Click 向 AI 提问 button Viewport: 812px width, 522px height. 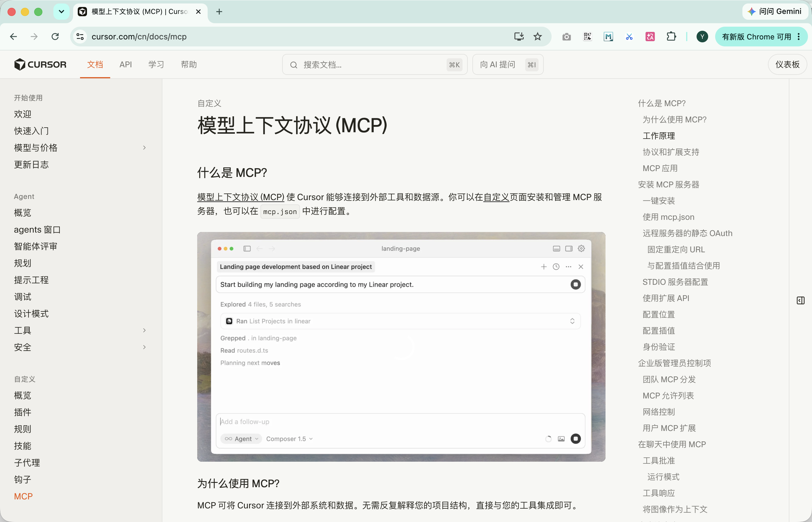pos(508,64)
